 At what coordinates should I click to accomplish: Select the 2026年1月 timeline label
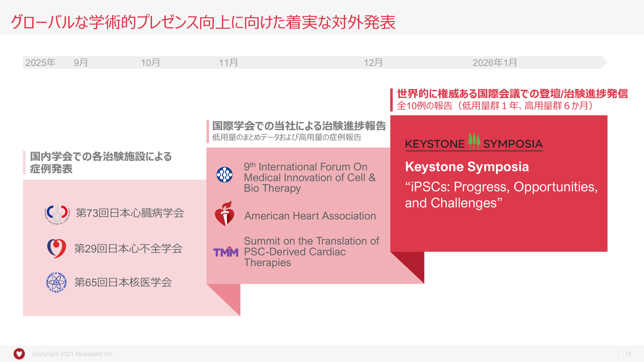coord(495,63)
